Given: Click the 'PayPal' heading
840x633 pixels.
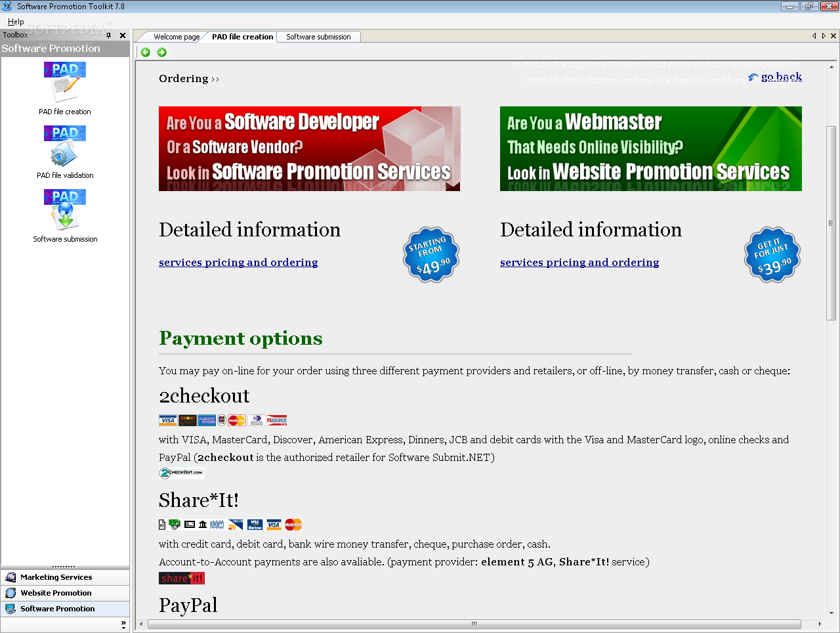Looking at the screenshot, I should pos(188,605).
